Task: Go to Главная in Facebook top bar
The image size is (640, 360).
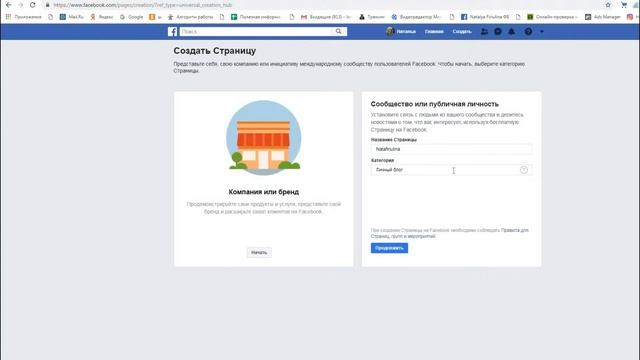Action: click(434, 31)
